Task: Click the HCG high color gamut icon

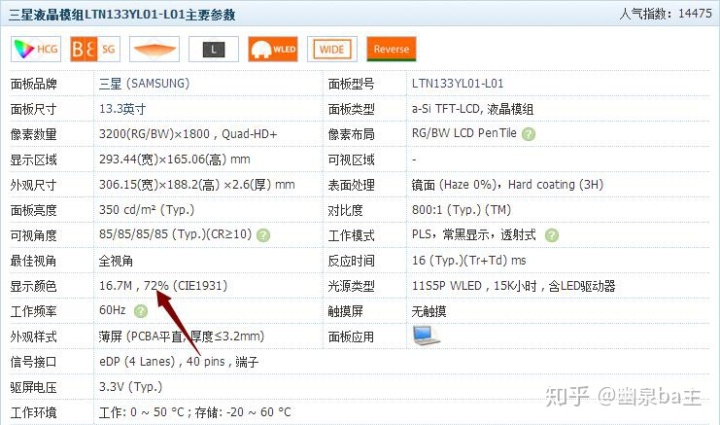Action: tap(36, 49)
